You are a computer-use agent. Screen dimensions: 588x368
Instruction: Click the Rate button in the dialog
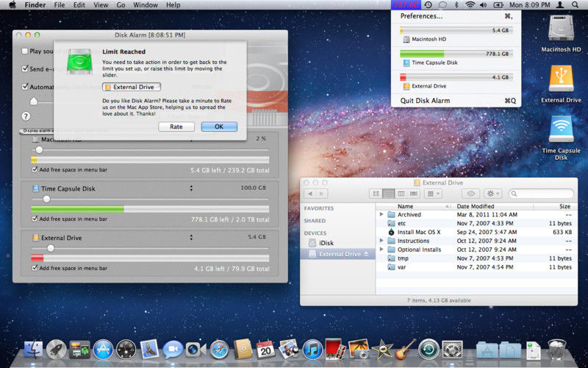point(176,127)
